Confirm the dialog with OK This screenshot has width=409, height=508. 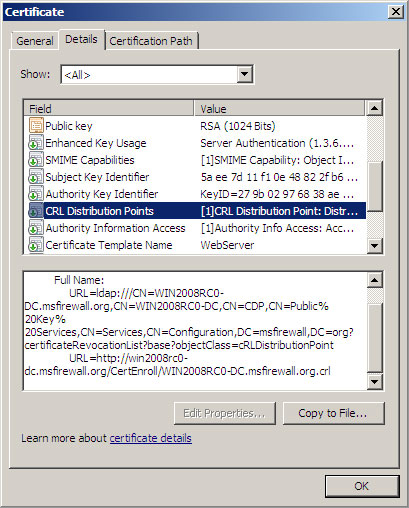tap(362, 486)
